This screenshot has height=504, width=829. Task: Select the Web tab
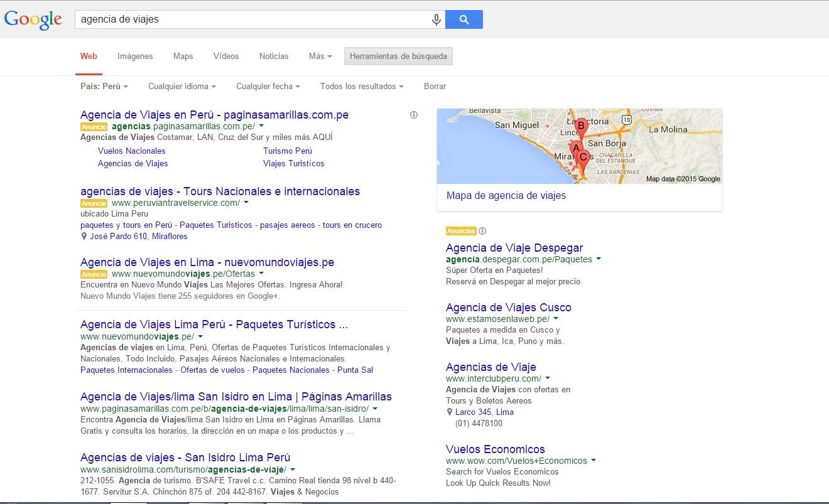89,56
